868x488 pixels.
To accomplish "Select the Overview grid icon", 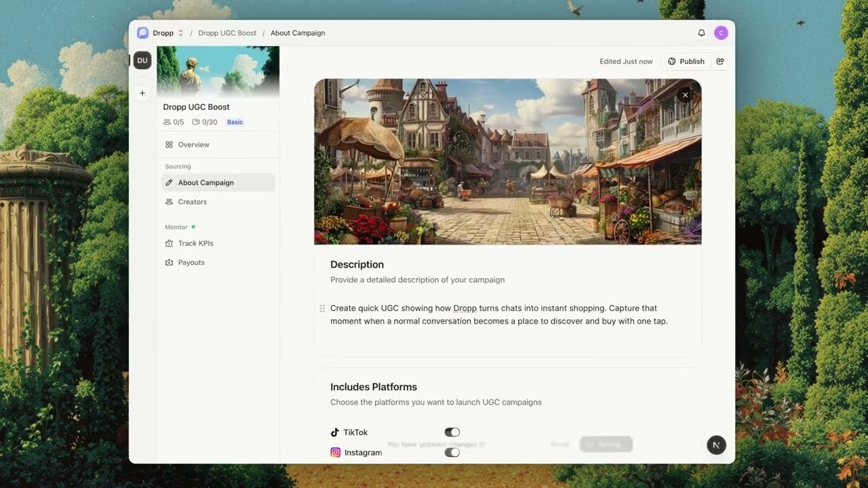I will [168, 144].
